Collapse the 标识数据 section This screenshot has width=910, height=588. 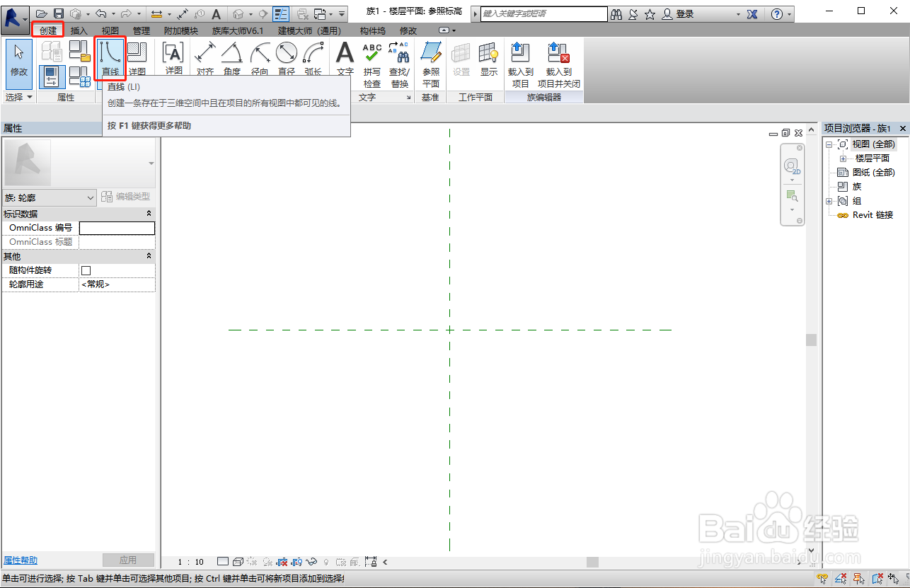(149, 214)
